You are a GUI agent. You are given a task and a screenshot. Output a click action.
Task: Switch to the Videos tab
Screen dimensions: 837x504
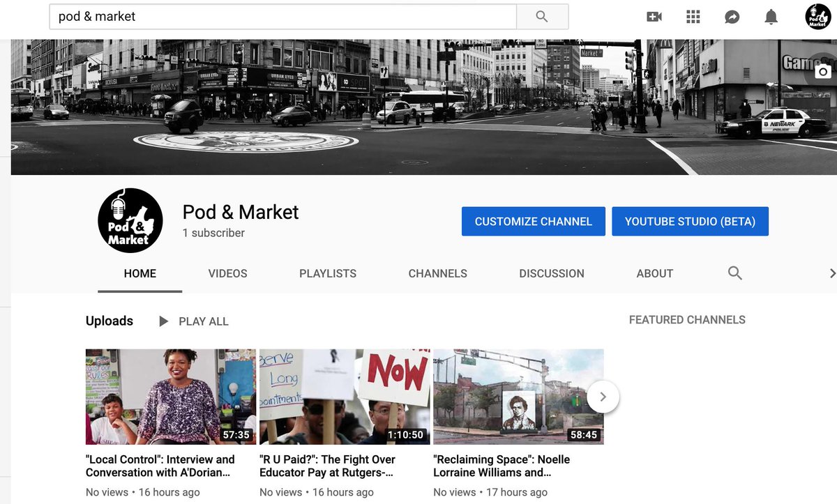(227, 273)
